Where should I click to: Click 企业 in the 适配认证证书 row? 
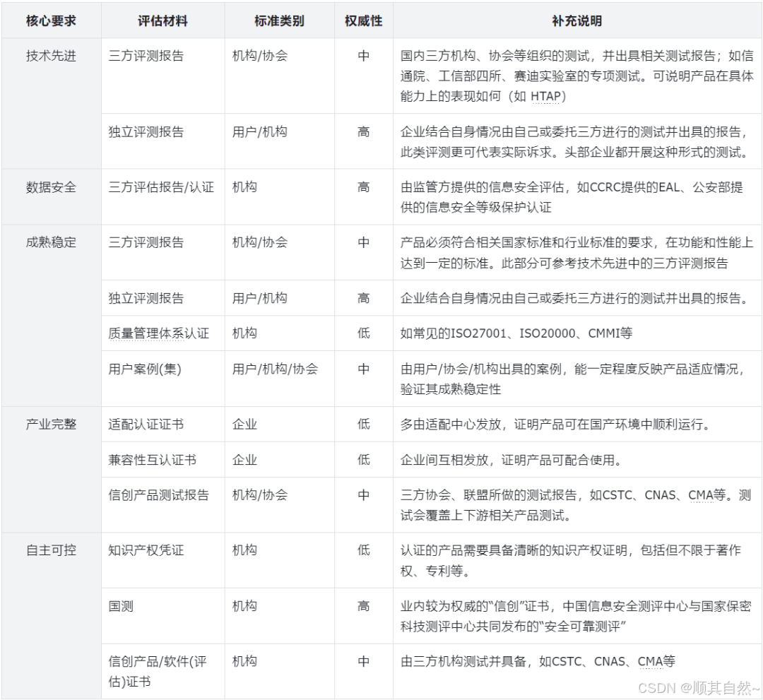coord(244,425)
